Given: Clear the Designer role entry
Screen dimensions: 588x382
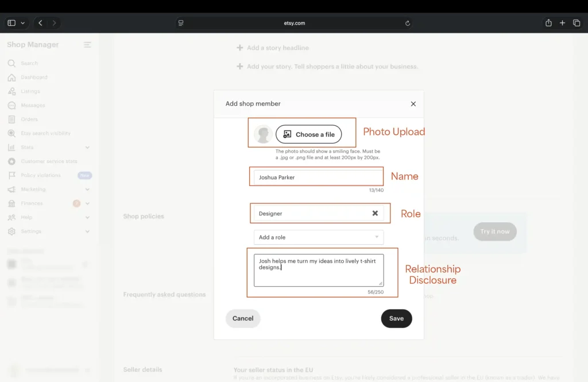Looking at the screenshot, I should coord(376,213).
